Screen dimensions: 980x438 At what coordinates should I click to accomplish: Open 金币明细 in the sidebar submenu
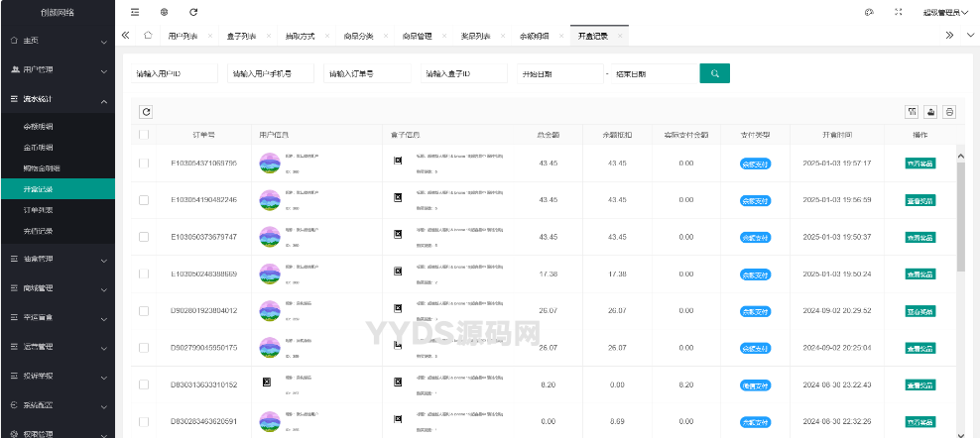(58, 148)
